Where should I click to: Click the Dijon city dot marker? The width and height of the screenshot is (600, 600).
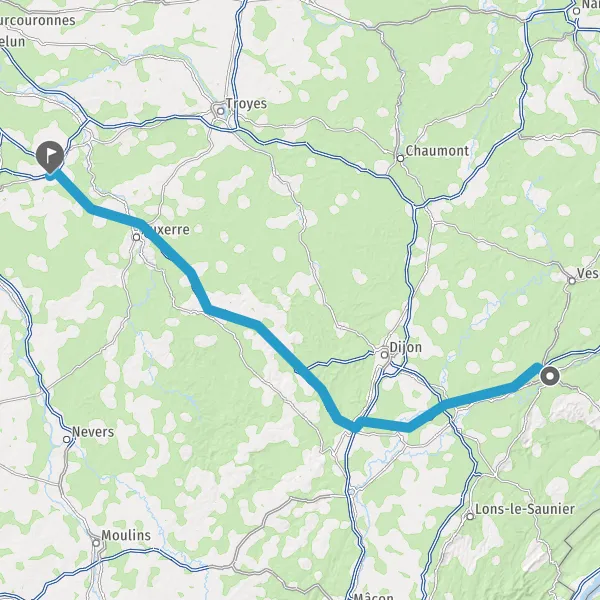click(384, 355)
